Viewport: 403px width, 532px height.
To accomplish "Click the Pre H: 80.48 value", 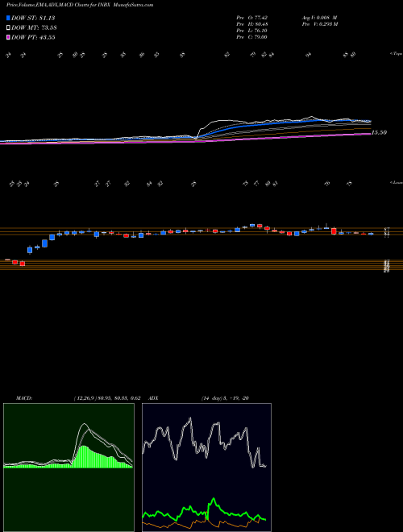I will click(x=251, y=24).
